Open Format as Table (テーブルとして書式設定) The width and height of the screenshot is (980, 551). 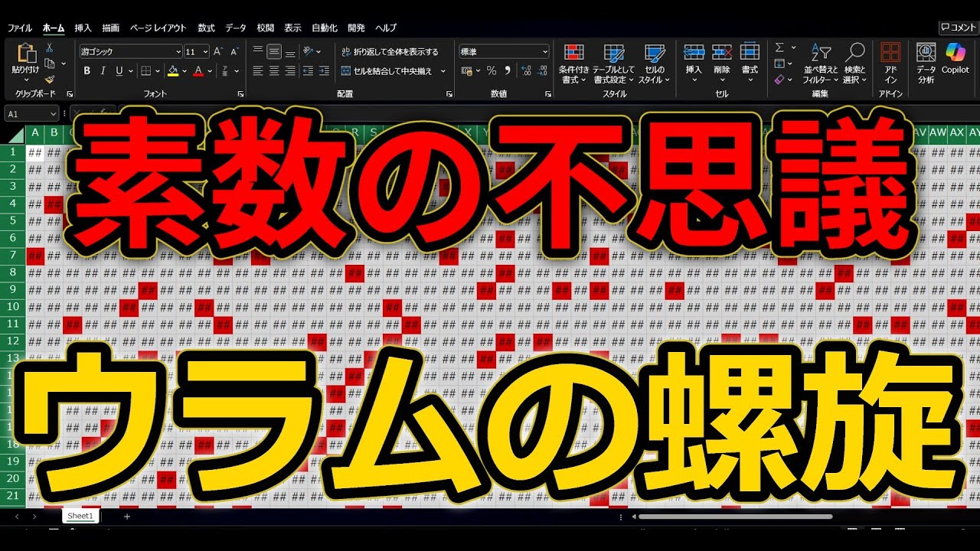(614, 64)
